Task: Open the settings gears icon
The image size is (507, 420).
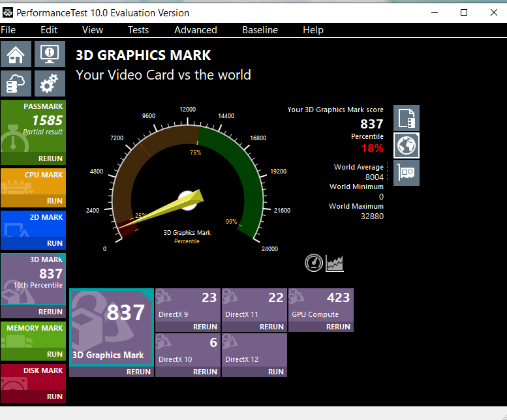Action: (50, 83)
